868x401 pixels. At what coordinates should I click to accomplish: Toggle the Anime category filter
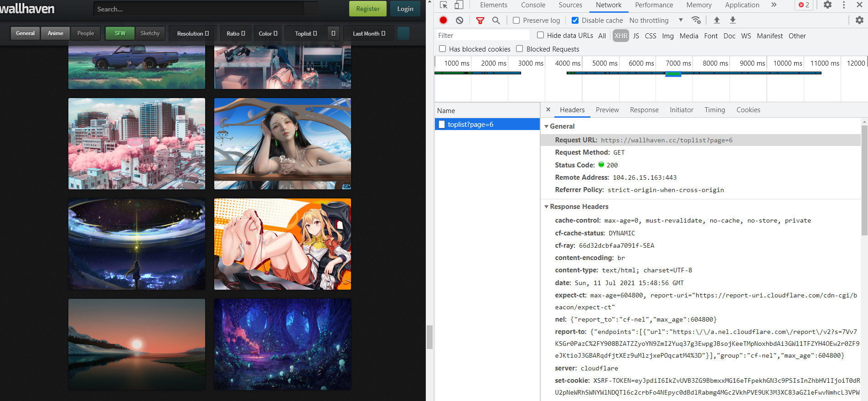56,33
